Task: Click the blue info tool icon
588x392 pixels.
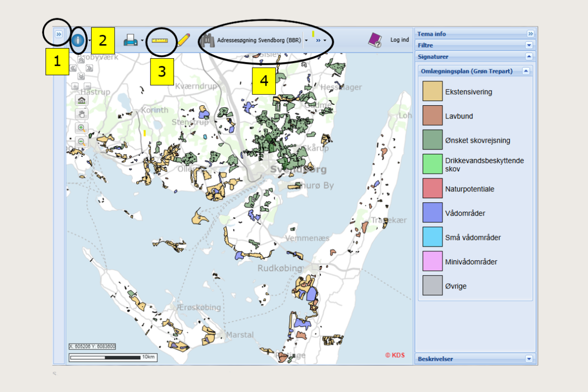Action: click(x=77, y=41)
